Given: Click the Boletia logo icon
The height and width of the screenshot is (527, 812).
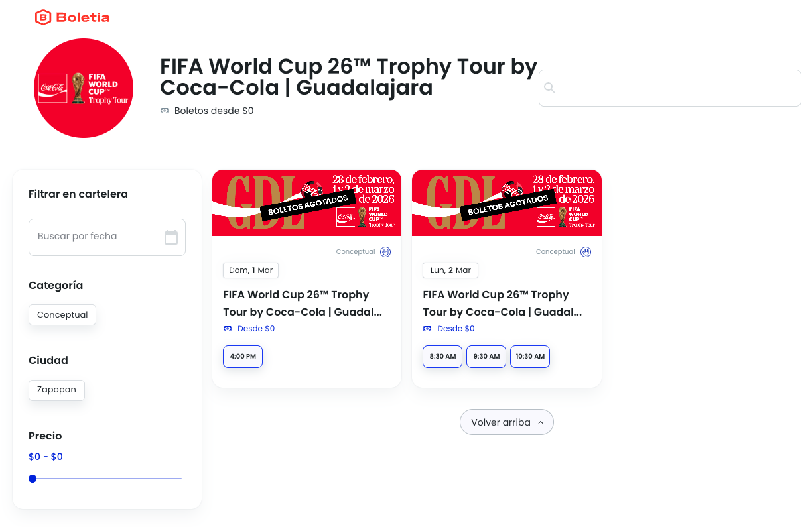Looking at the screenshot, I should click(x=43, y=18).
